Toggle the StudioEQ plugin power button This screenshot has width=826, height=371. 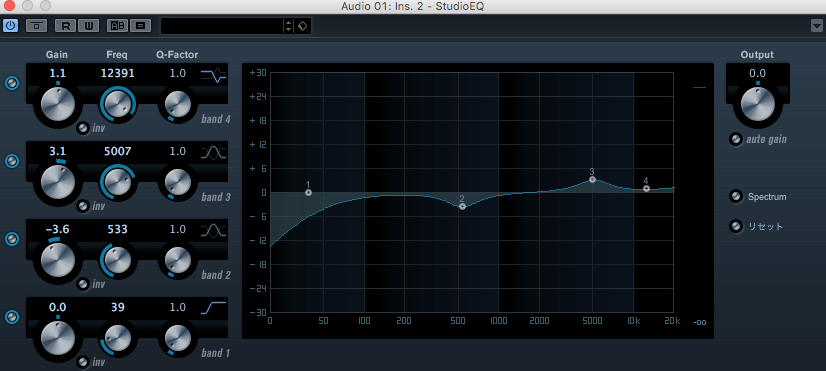click(x=10, y=25)
